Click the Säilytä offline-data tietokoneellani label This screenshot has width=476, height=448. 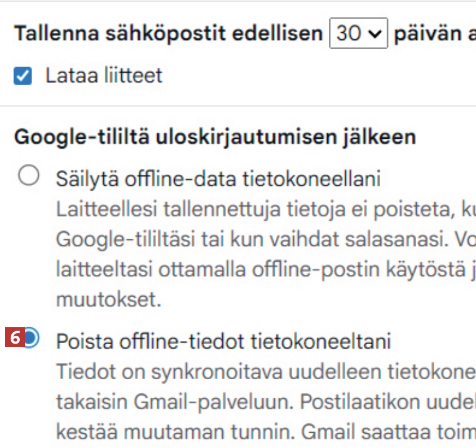[218, 179]
